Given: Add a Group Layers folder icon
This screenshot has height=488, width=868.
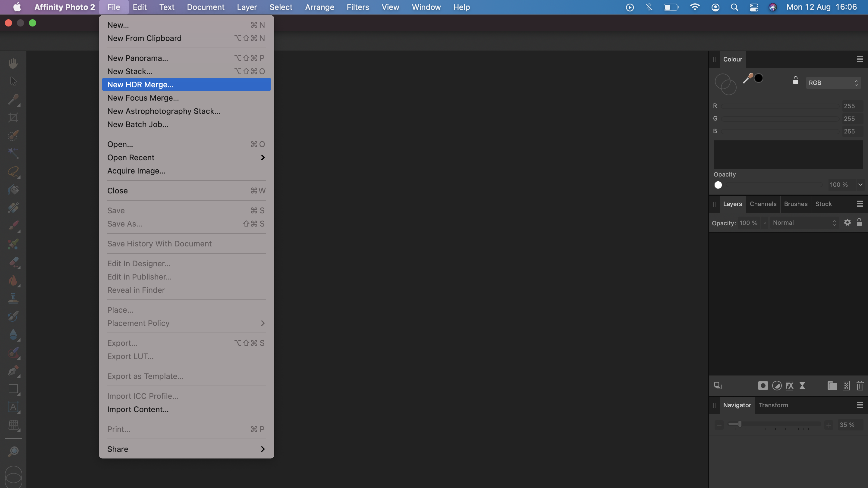Looking at the screenshot, I should tap(832, 386).
